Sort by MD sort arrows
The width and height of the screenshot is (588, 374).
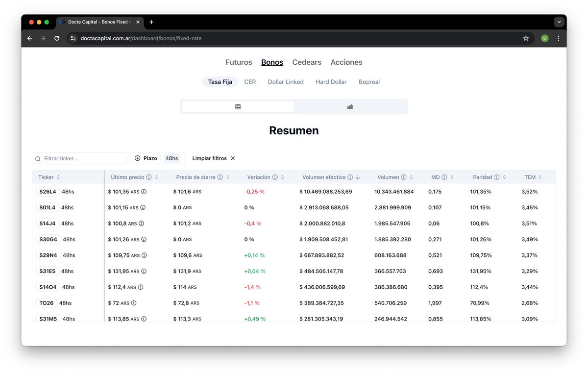pyautogui.click(x=452, y=177)
